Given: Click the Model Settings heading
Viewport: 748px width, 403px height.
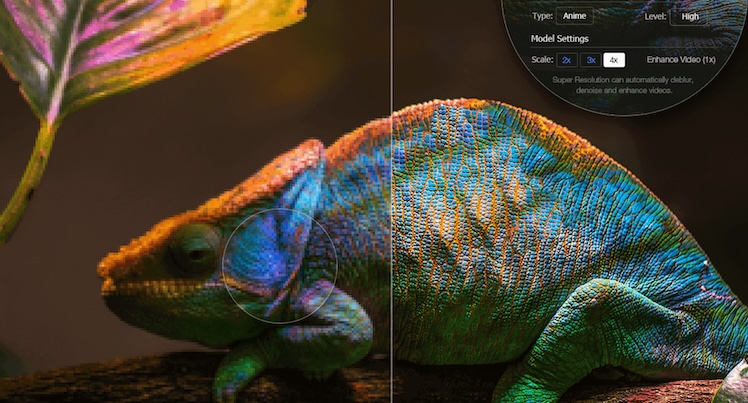Looking at the screenshot, I should (x=559, y=38).
